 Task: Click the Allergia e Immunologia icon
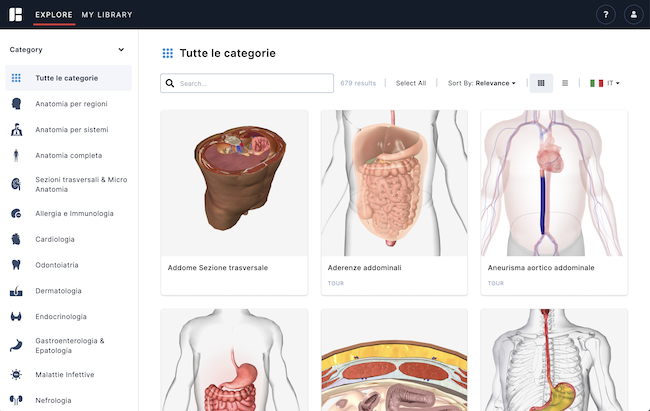[x=16, y=214]
